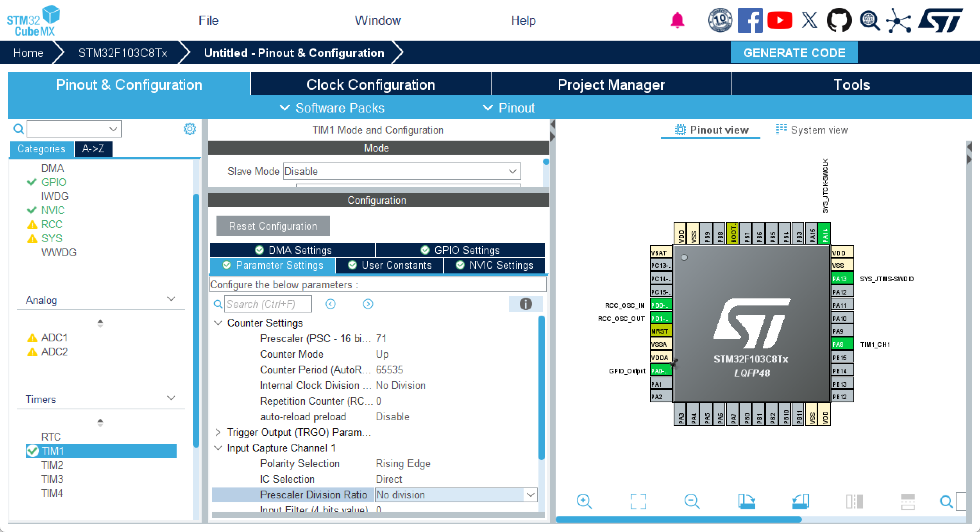Viewport: 980px width, 532px height.
Task: Expand Trigger Output (TRGO) Parameters
Action: [x=218, y=432]
